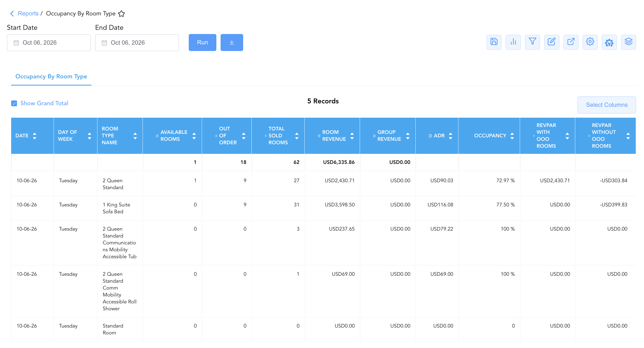Open the settings gear icon
The image size is (644, 348).
[590, 42]
